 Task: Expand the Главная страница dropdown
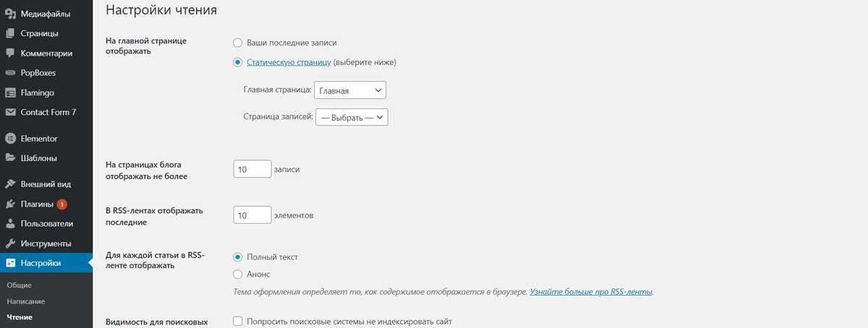coord(350,90)
